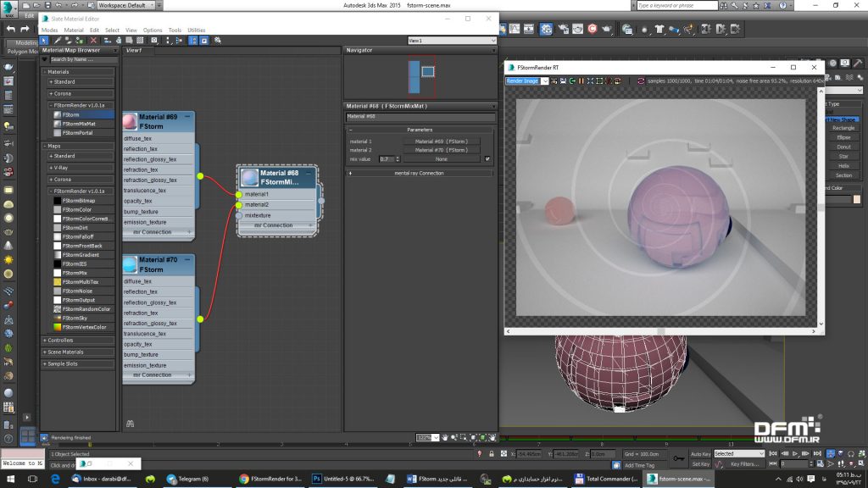
Task: Play animation in the playback controls
Action: coord(795,454)
